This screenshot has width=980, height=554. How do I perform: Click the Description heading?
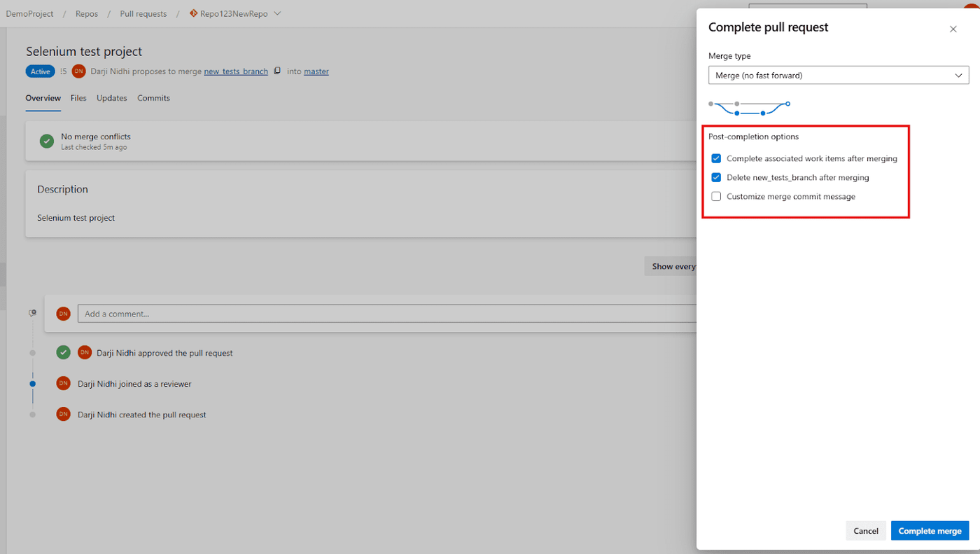tap(62, 189)
